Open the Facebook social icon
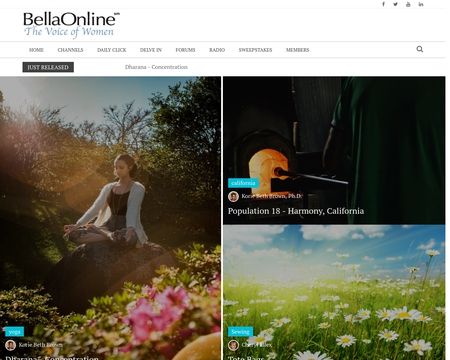450x360 pixels. [x=383, y=4]
